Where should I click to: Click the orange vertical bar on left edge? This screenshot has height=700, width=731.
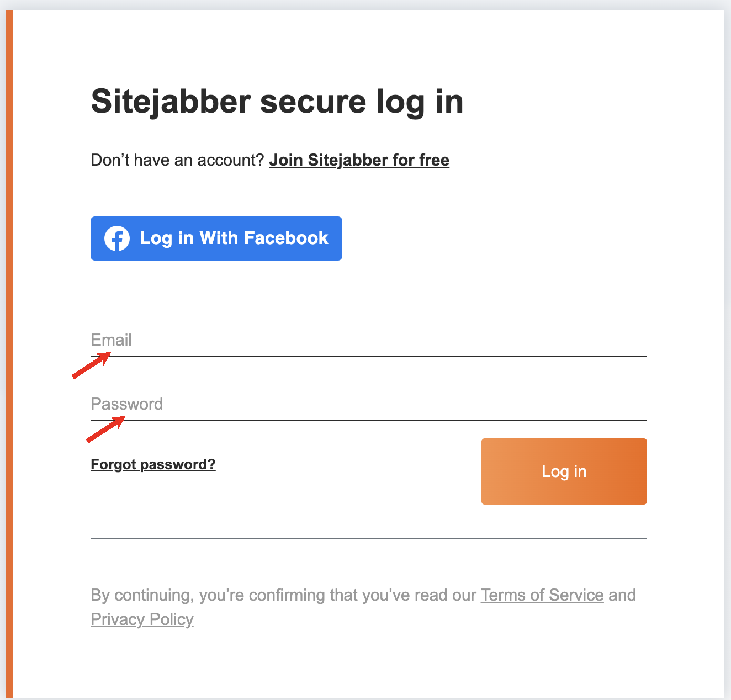(9, 353)
